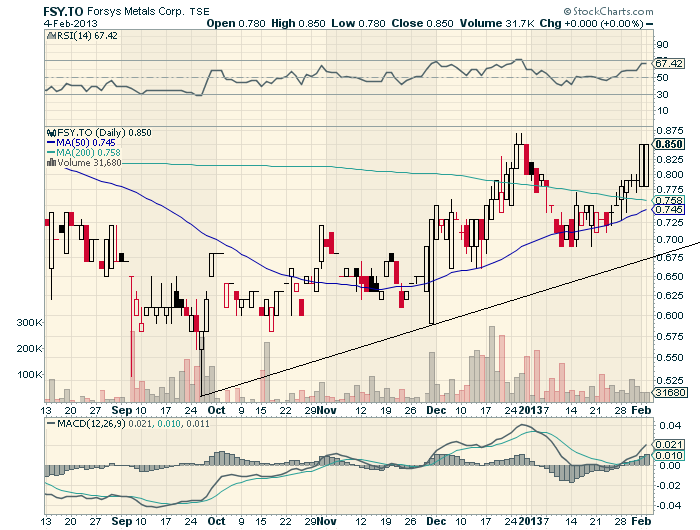
Task: Click the FSY.TO (Daily) 0.850 legend
Action: 104,133
